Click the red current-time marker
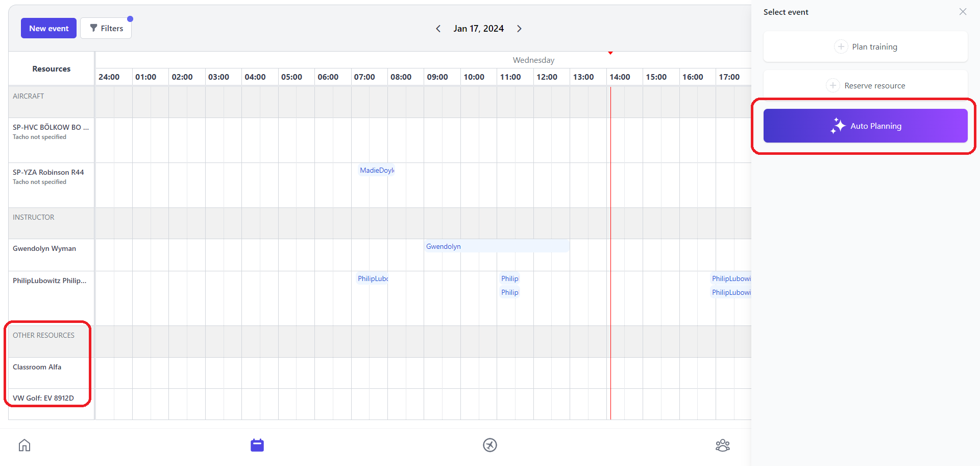The height and width of the screenshot is (466, 980). click(610, 53)
